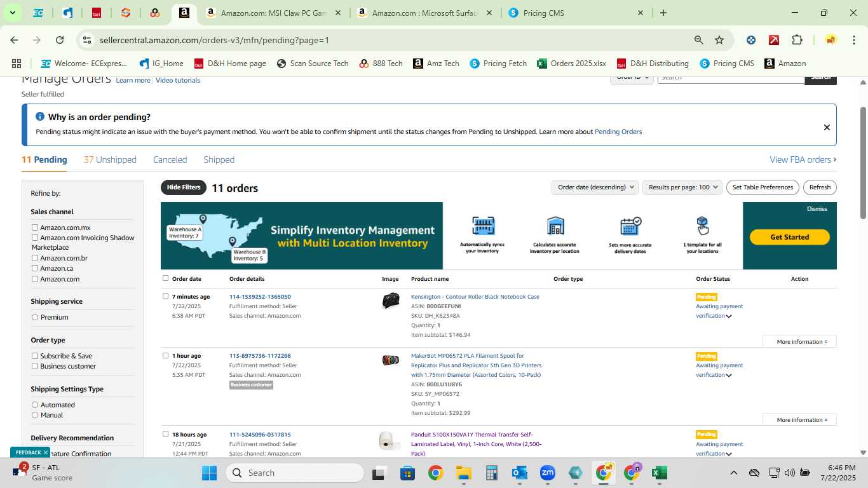Open the tab search dropdown arrow
The image size is (868, 488).
coord(12,13)
